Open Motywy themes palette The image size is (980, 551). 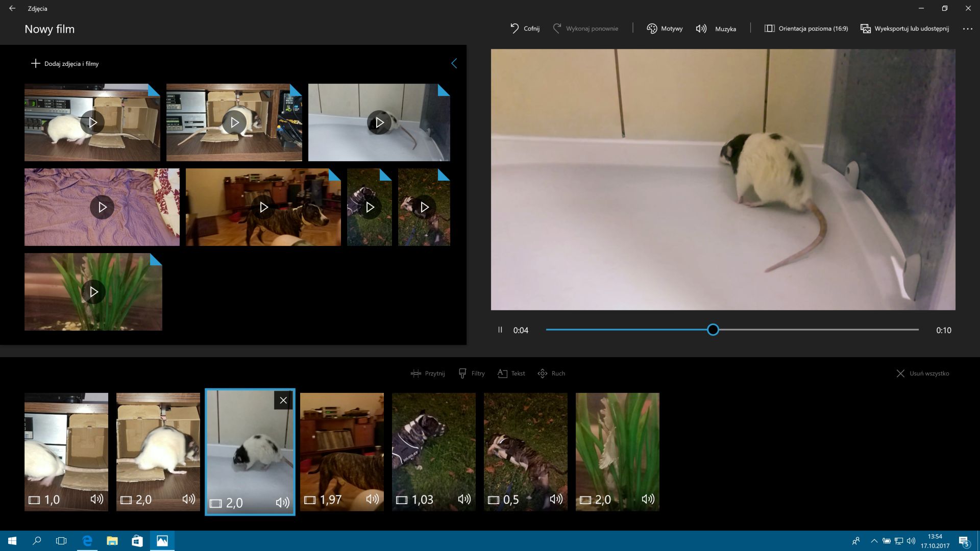pyautogui.click(x=665, y=29)
